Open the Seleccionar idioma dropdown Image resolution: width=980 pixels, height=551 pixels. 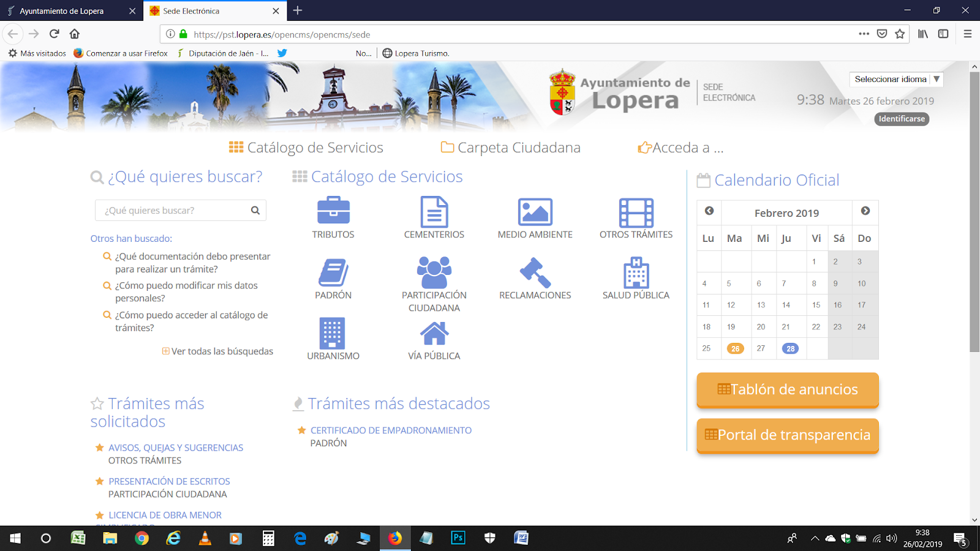[x=896, y=79]
